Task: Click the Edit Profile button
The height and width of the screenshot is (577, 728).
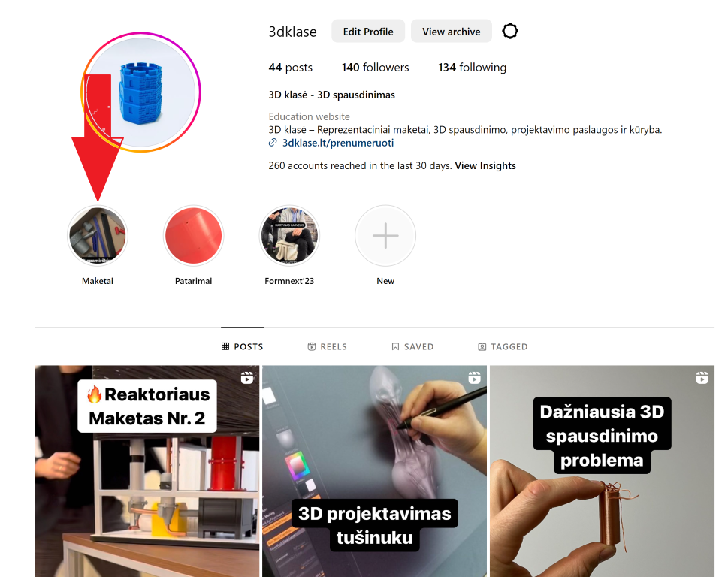Action: coord(368,31)
